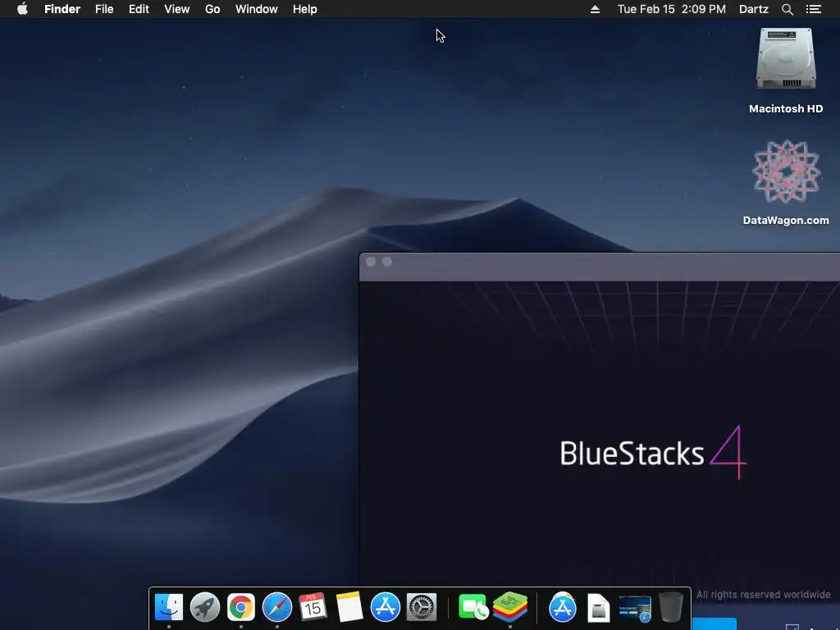
Task: Open the Help menu
Action: (305, 9)
